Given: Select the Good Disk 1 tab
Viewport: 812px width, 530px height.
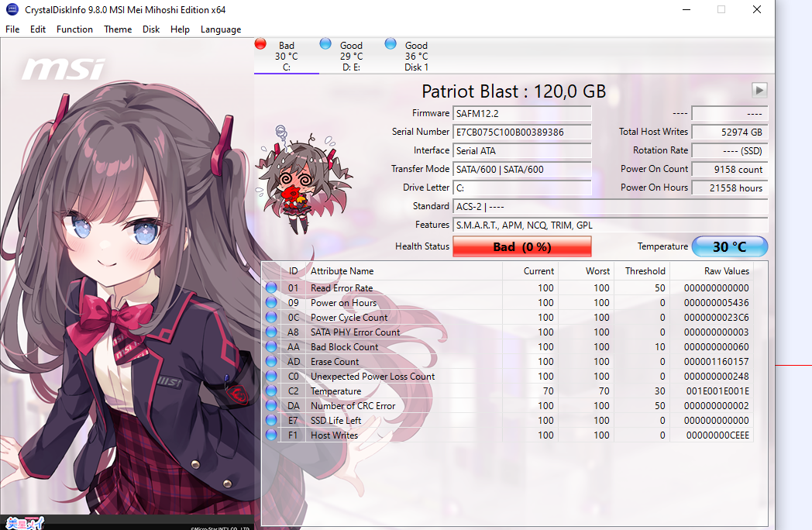Looking at the screenshot, I should coord(416,56).
